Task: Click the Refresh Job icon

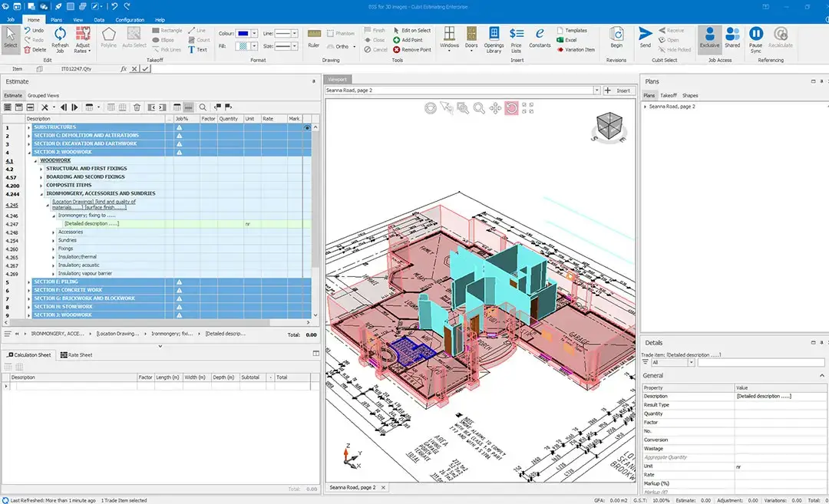Action: [x=59, y=34]
